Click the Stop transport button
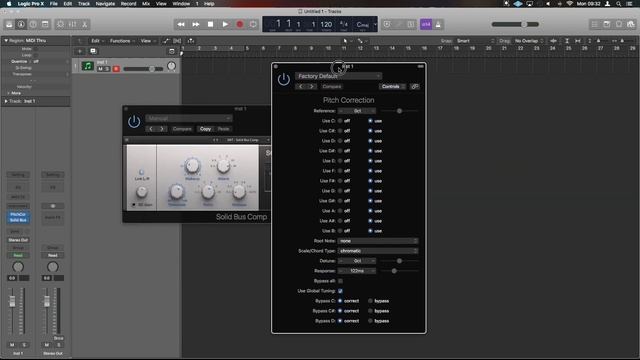This screenshot has height=360, width=640. (210, 24)
